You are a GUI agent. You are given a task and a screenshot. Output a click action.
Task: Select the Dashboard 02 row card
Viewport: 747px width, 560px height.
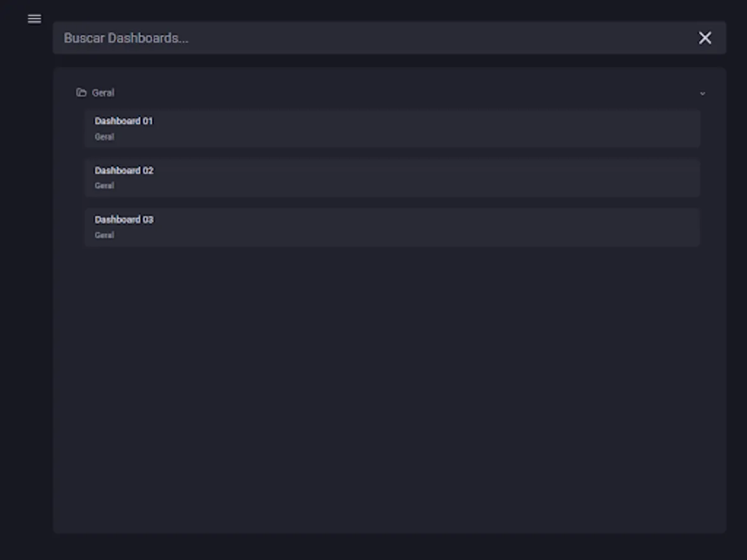click(x=392, y=178)
